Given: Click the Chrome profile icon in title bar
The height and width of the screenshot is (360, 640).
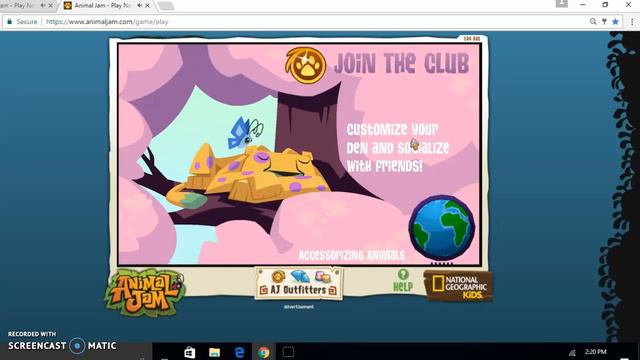Looking at the screenshot, I should click(562, 4).
